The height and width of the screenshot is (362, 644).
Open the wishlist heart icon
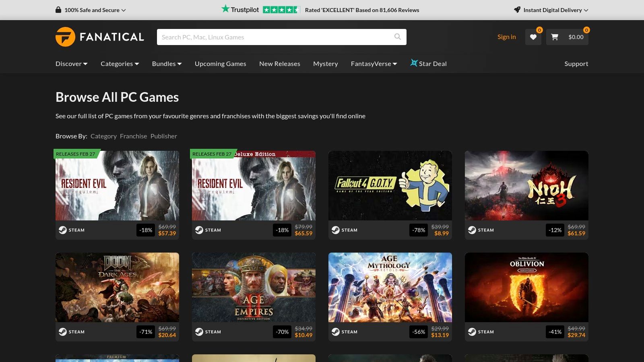coord(533,37)
